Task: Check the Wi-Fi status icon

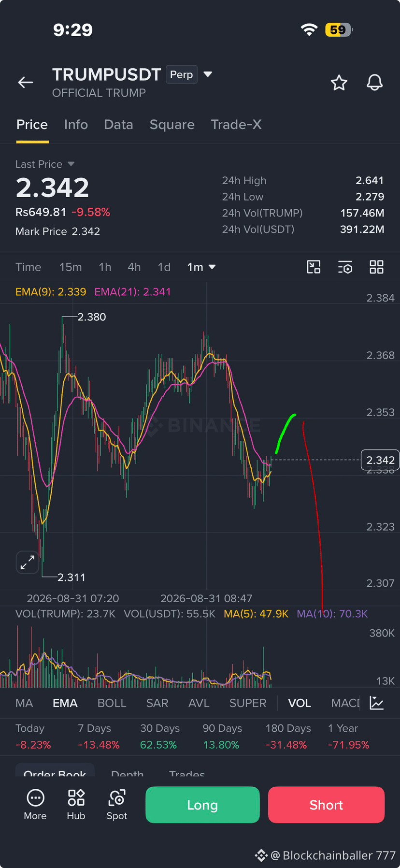Action: click(309, 29)
